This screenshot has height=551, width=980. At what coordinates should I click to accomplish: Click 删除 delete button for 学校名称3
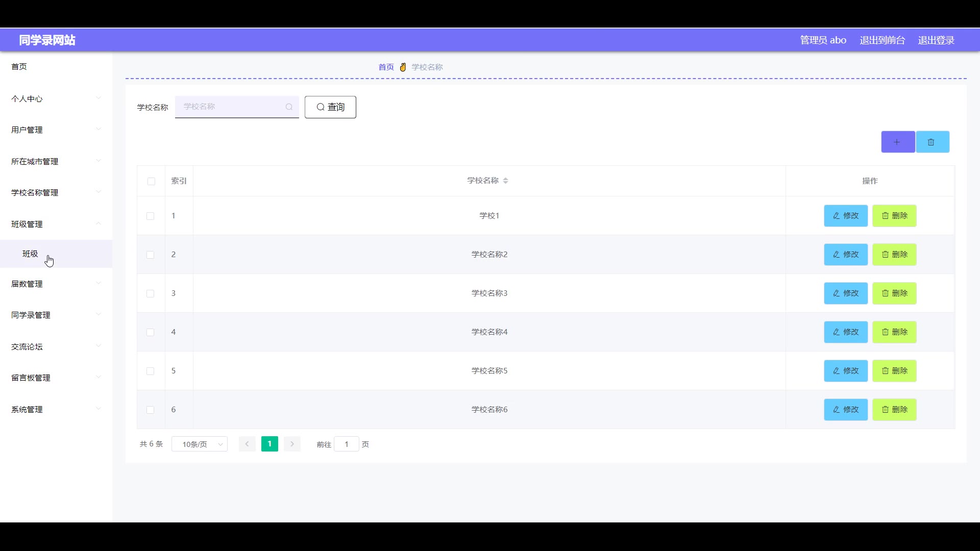point(894,293)
